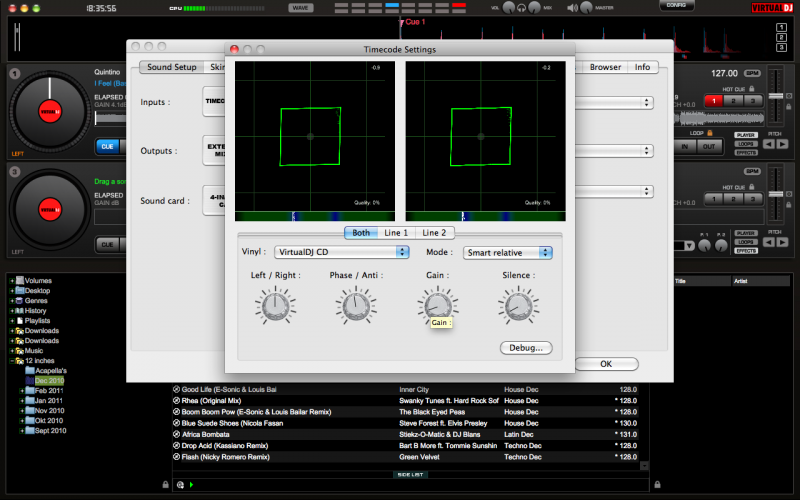Open the CONFIG button

coord(676,5)
